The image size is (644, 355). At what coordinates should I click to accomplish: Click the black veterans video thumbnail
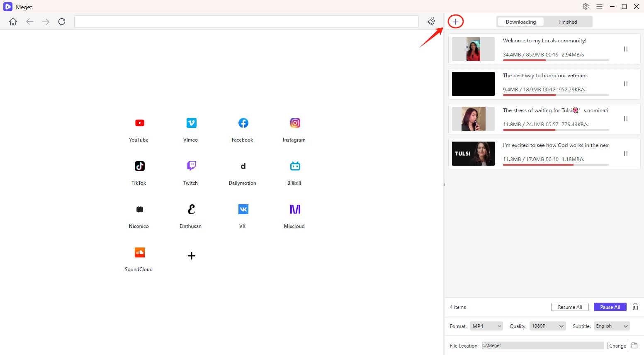(x=473, y=84)
